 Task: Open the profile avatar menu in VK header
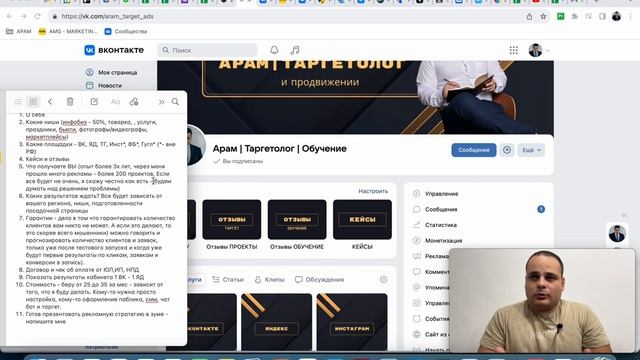[x=539, y=50]
